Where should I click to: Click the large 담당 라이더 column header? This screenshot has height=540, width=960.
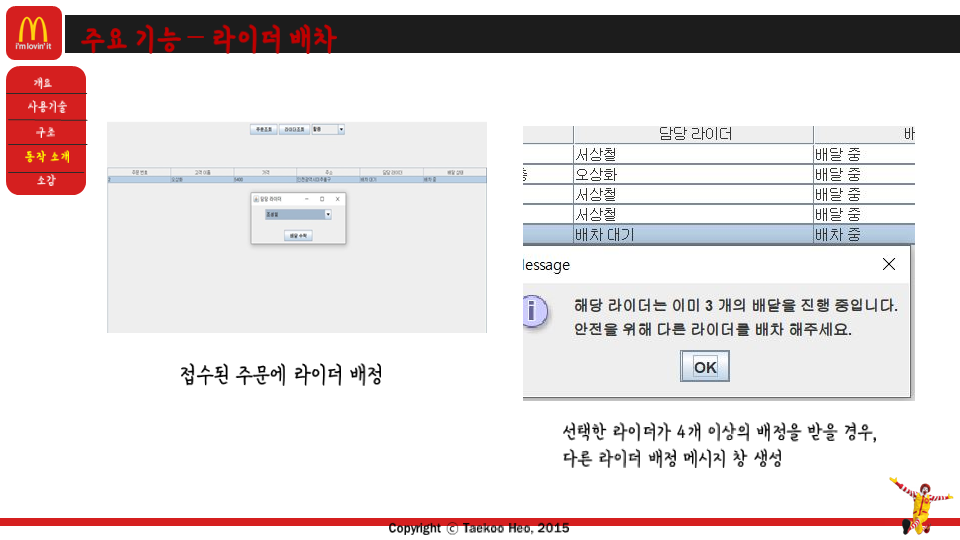click(694, 134)
